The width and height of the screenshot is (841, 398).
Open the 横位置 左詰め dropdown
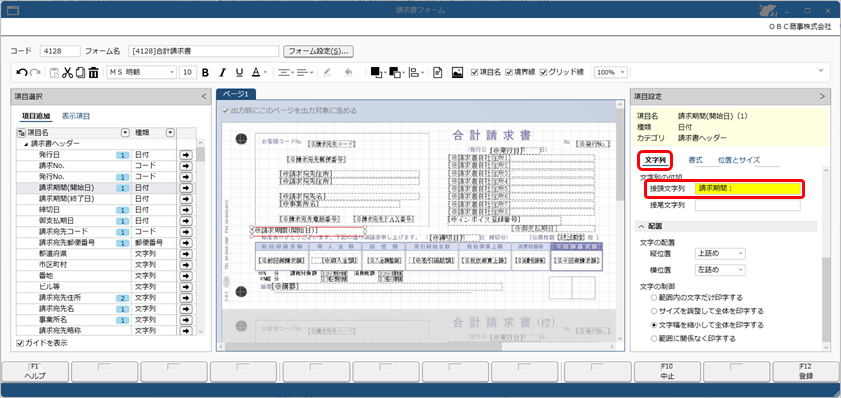pos(720,270)
